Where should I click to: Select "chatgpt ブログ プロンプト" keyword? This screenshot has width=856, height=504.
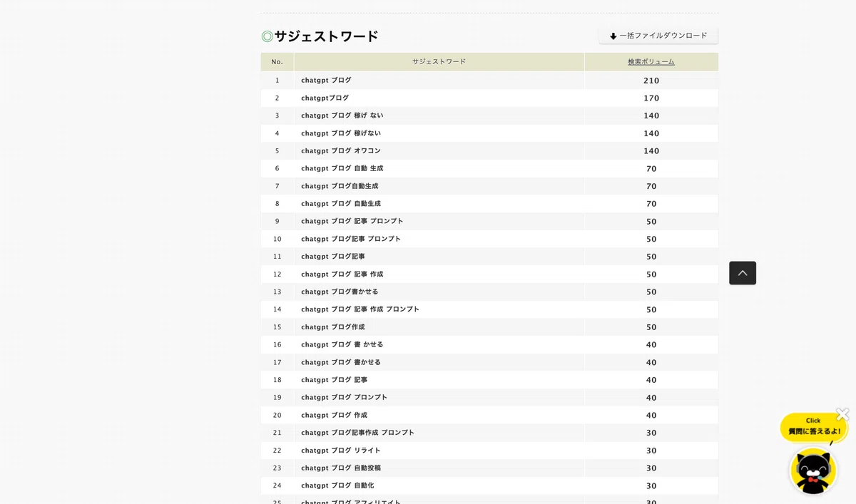(x=344, y=397)
